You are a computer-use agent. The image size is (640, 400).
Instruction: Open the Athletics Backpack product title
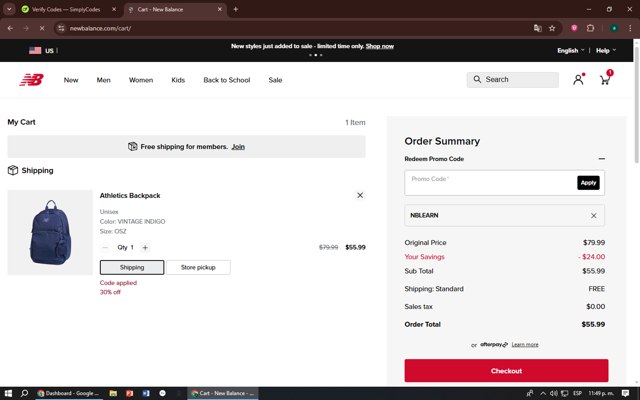[x=130, y=196]
